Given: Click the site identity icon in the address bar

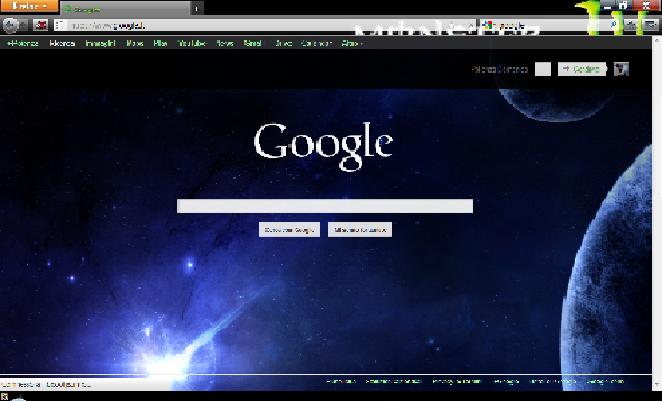Looking at the screenshot, I should (60, 25).
